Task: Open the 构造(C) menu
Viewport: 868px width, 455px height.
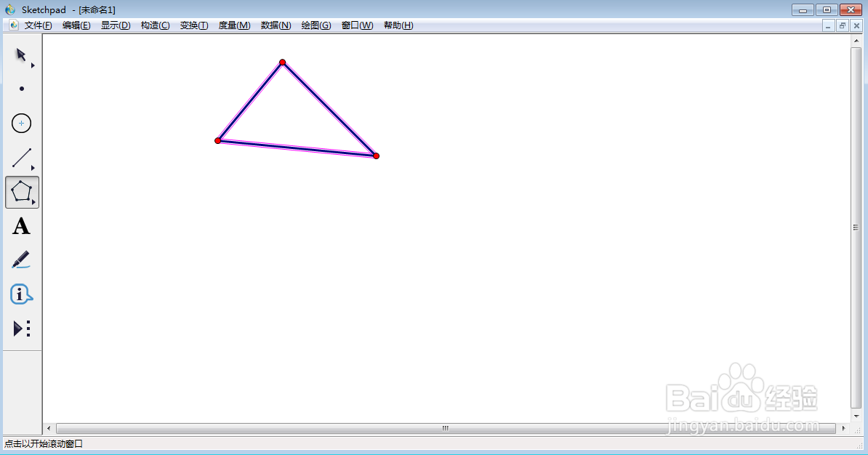Action: point(155,25)
